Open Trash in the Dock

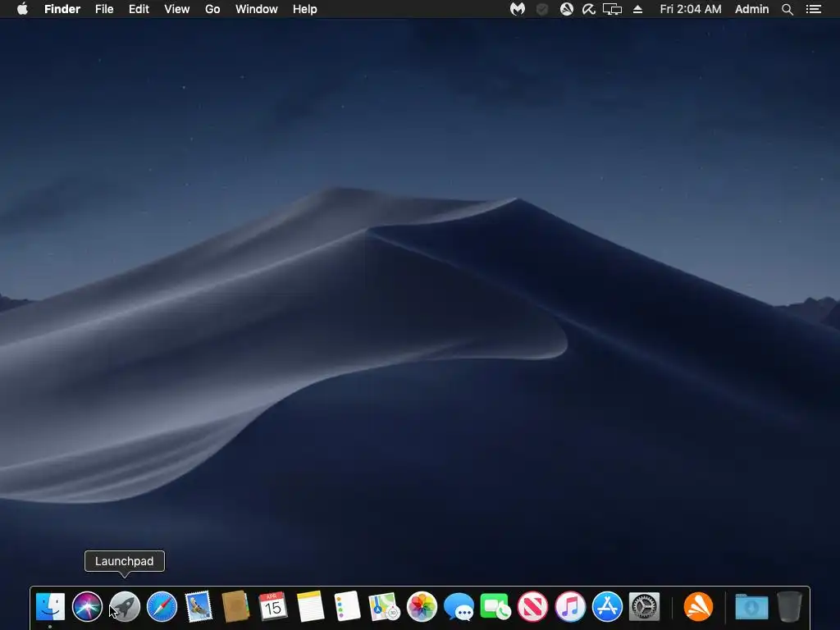(789, 607)
